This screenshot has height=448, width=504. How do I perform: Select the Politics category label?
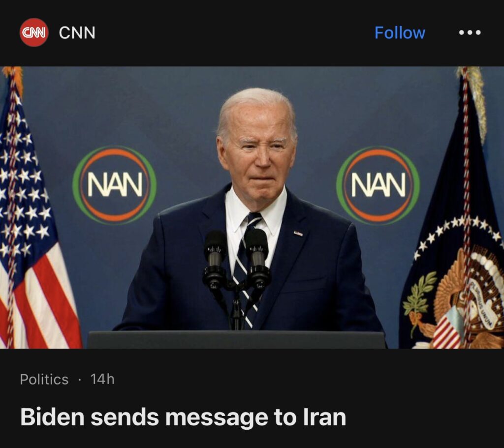pyautogui.click(x=44, y=379)
